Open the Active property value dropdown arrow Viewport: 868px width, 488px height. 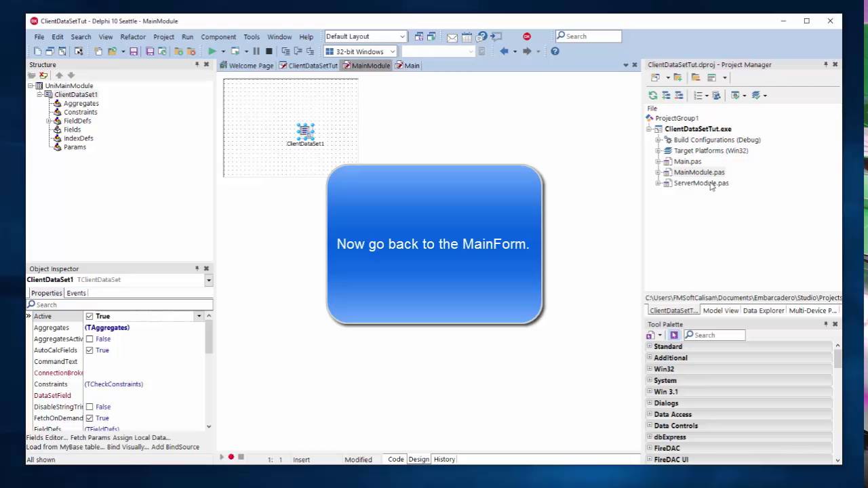[199, 317]
